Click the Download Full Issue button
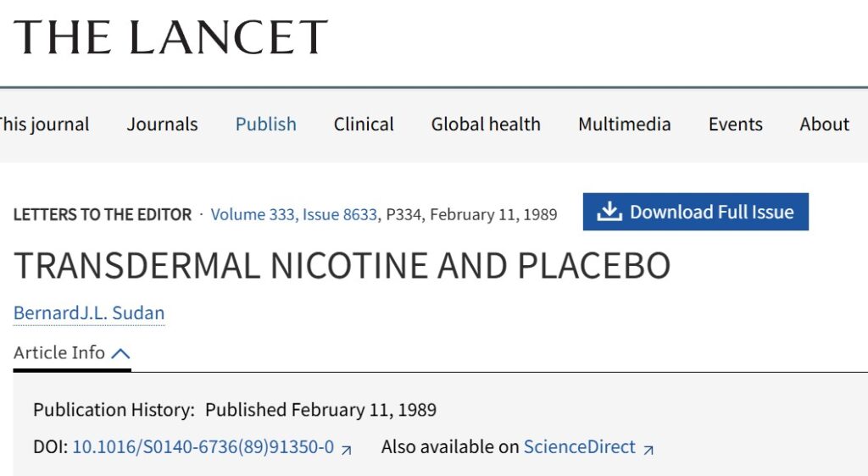868x476 pixels. (x=695, y=212)
